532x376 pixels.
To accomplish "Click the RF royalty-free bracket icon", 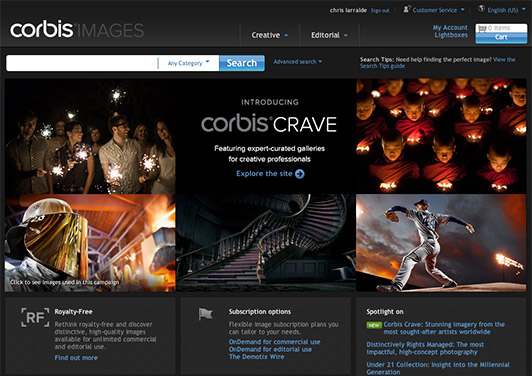I will (35, 317).
